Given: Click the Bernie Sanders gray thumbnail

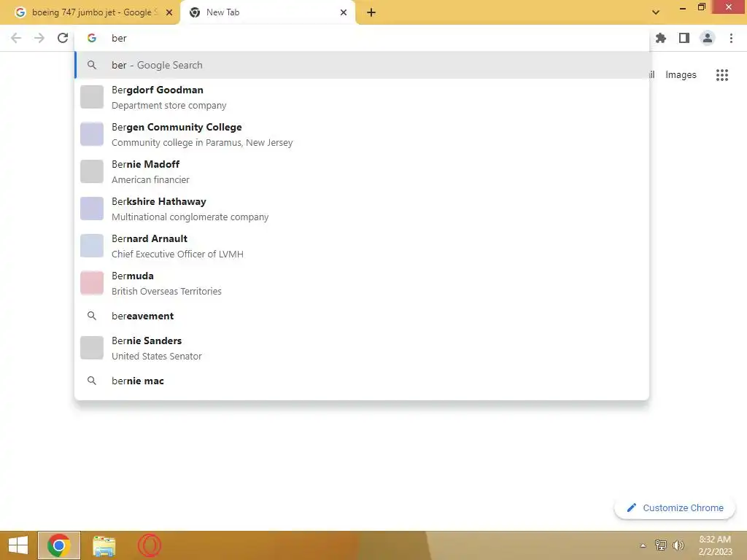Looking at the screenshot, I should click(92, 348).
